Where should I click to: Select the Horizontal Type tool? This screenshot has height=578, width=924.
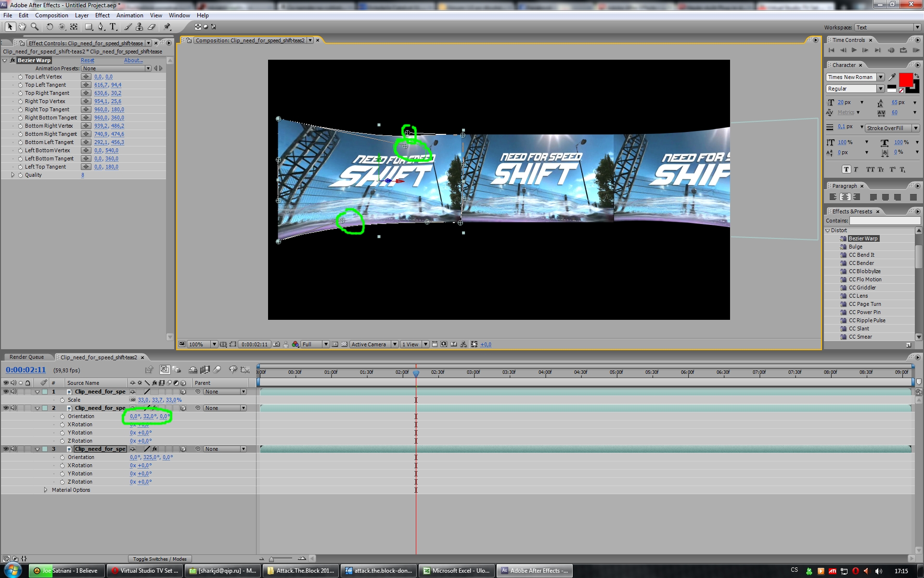point(113,27)
